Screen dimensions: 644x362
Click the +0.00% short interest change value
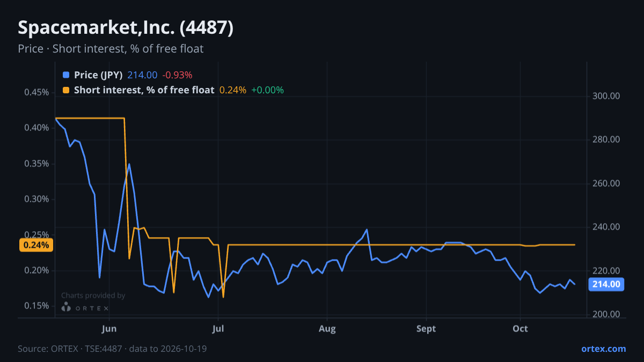tap(267, 90)
